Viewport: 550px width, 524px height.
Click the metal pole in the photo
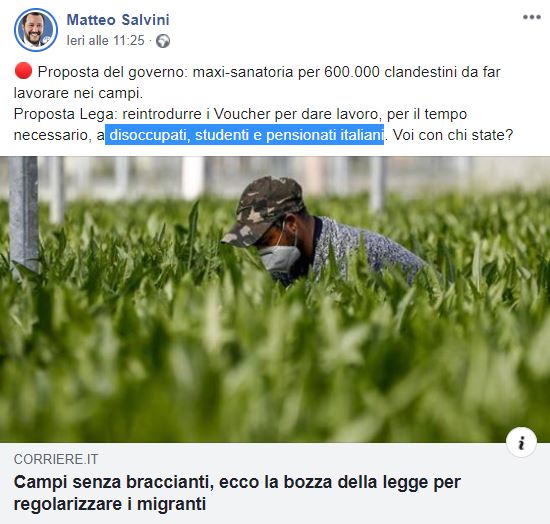click(x=24, y=214)
